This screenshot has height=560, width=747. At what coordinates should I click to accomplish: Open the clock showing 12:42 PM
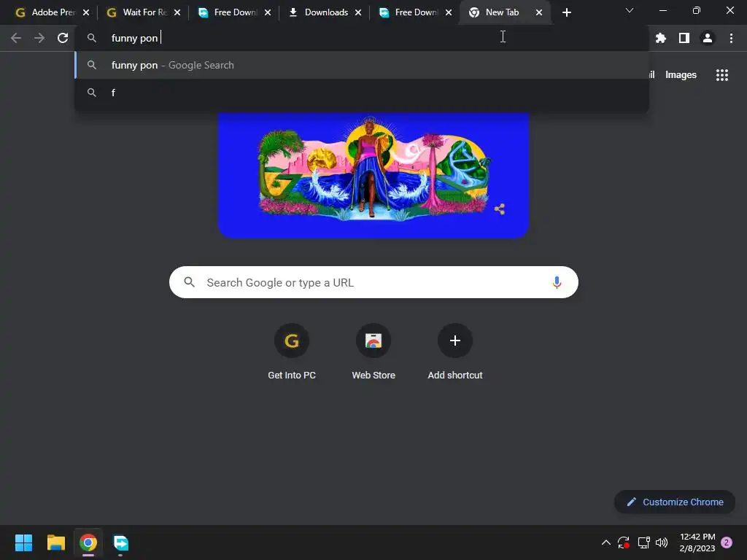tap(697, 542)
